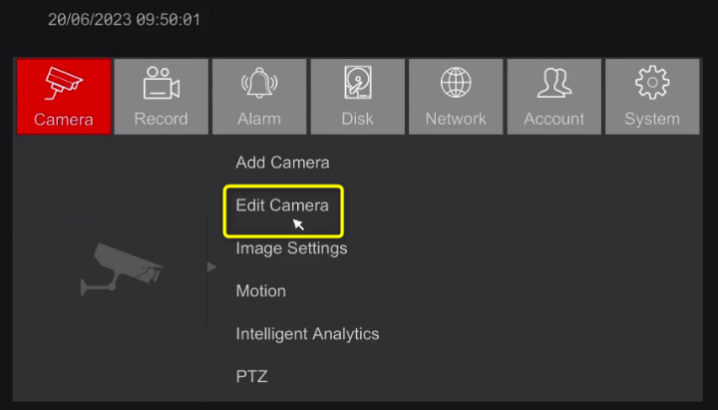Open the Add Camera menu entry
This screenshot has height=410, width=718.
click(x=282, y=162)
